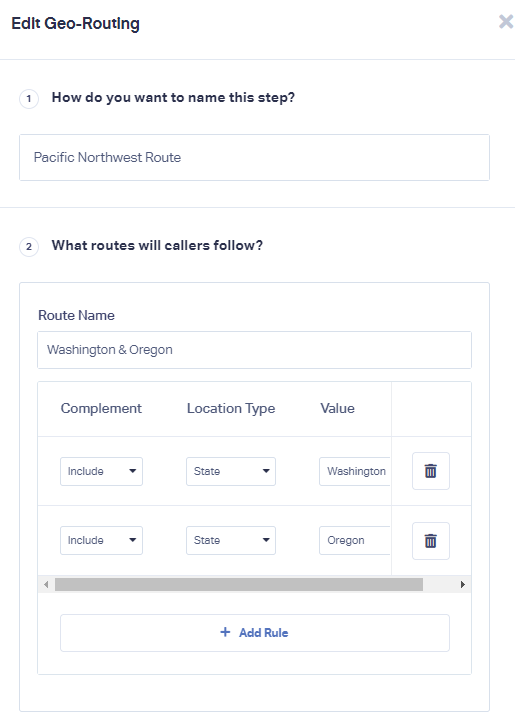
Task: Click the Washington & Oregon route name field
Action: (254, 350)
